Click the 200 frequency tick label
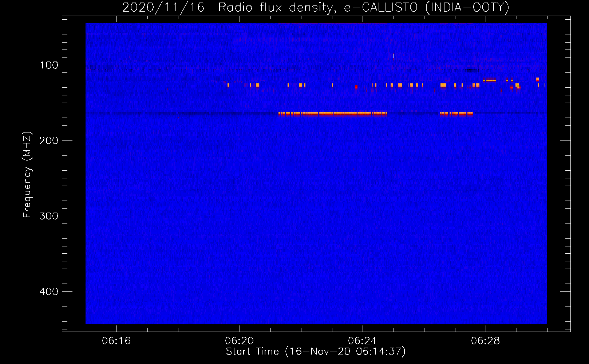The width and height of the screenshot is (589, 364). point(49,141)
